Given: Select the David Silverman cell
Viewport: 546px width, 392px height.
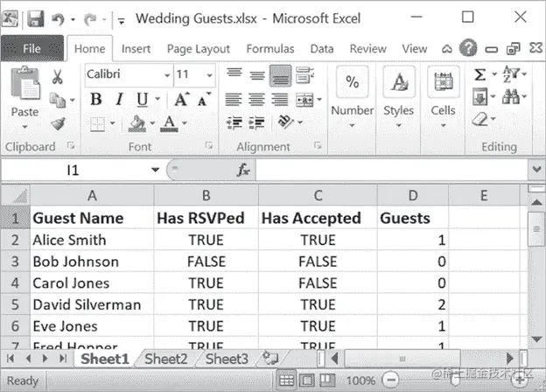Looking at the screenshot, I should pos(92,304).
